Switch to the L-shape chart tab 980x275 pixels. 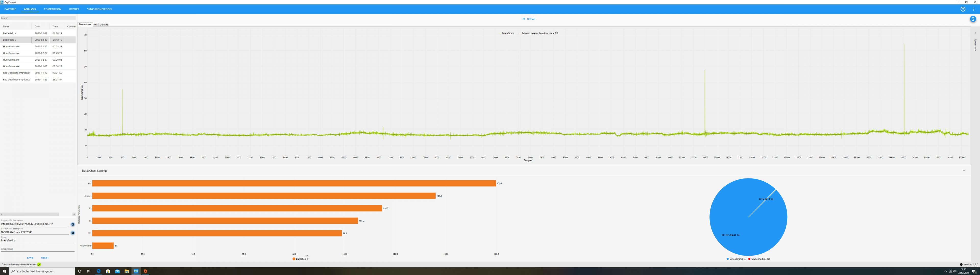(x=104, y=25)
